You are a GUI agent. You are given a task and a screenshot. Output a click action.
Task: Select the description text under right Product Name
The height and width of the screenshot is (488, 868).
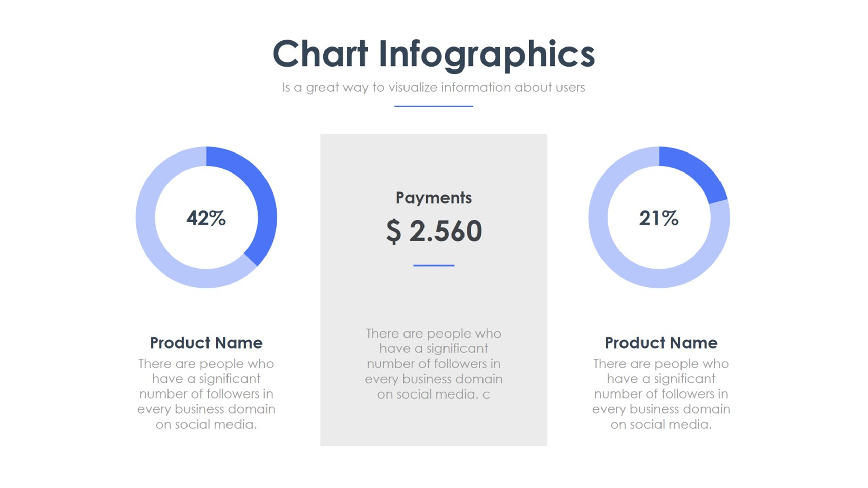tap(661, 394)
